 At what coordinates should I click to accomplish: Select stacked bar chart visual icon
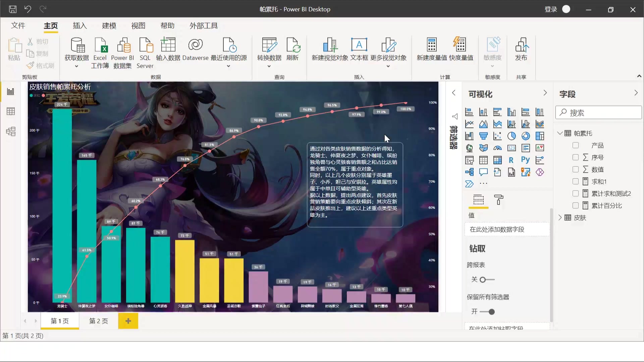pos(469,112)
